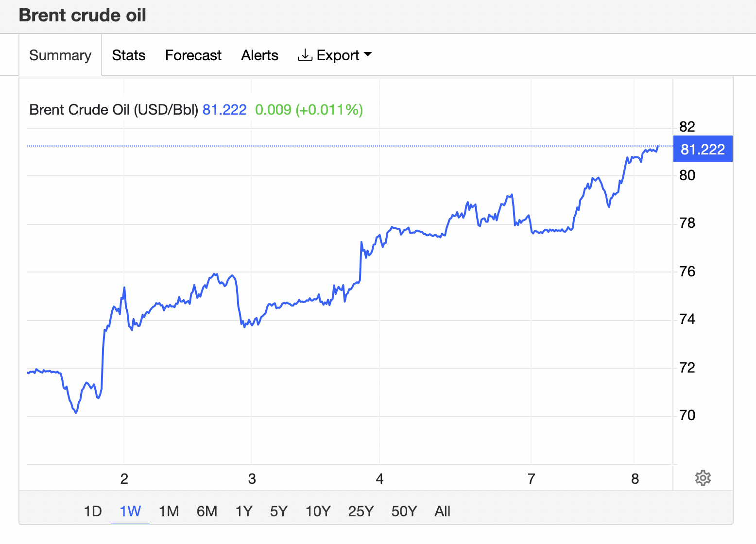Switch to the Summary tab
The height and width of the screenshot is (544, 756).
pyautogui.click(x=60, y=55)
